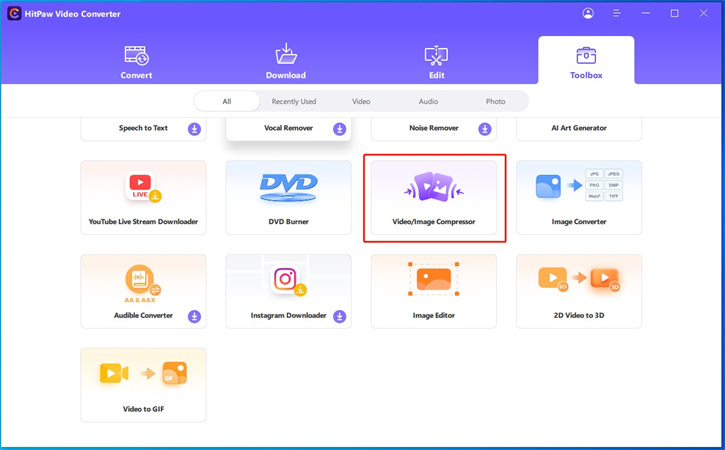This screenshot has height=450, width=725.
Task: Open the Image Editor tool icon
Action: [x=434, y=279]
